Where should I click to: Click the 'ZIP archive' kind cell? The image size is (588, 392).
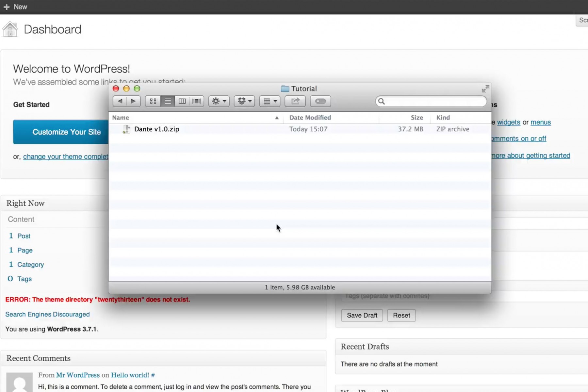[453, 129]
